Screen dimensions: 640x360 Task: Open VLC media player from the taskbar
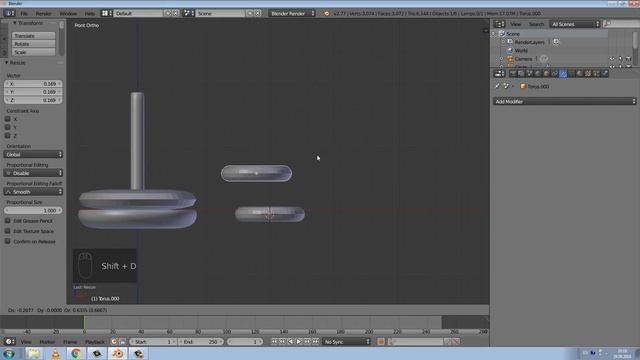tap(56, 353)
